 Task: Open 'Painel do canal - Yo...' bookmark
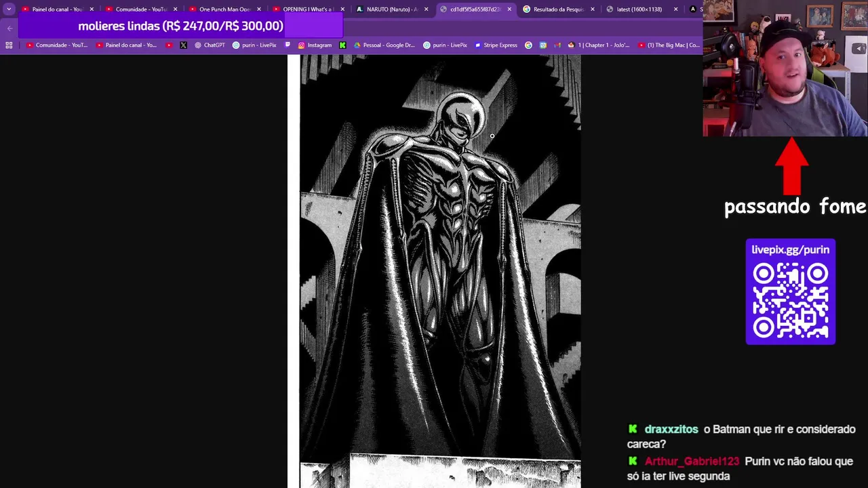tap(126, 45)
